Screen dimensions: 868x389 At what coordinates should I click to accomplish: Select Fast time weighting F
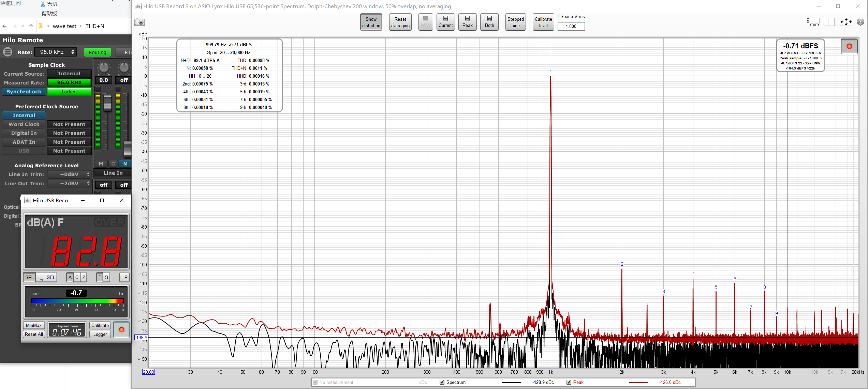100,277
